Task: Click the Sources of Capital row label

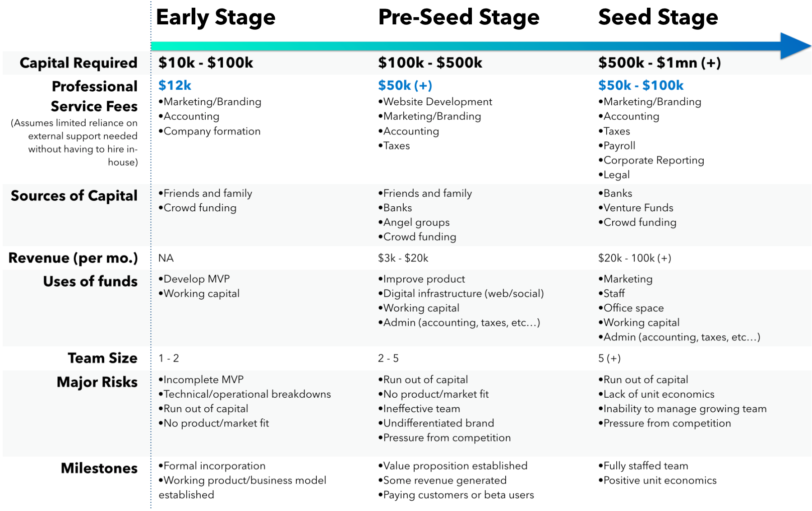Action: click(x=74, y=196)
